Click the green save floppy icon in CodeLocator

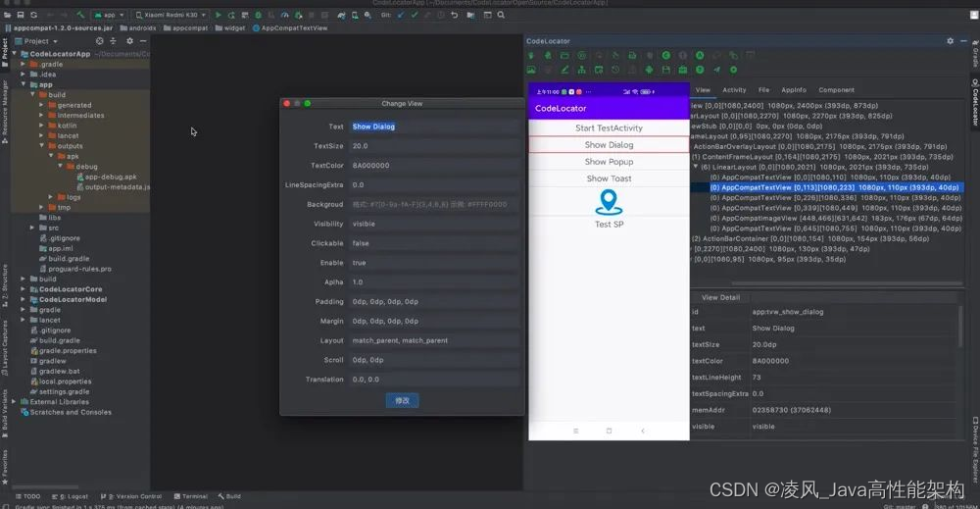[666, 70]
